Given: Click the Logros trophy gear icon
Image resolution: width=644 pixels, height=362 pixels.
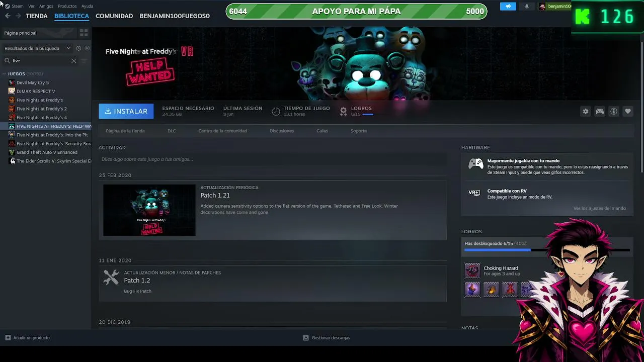Looking at the screenshot, I should 343,111.
